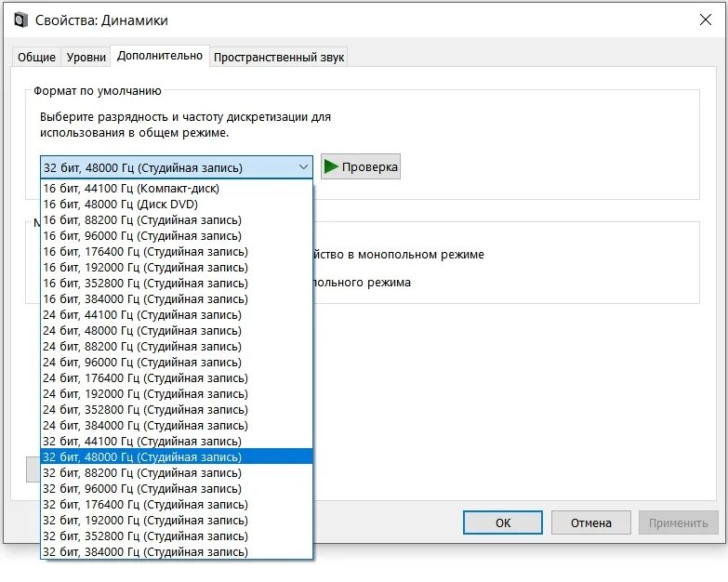
Task: Choose 24 бит, 192000 Гц entry
Action: tap(177, 393)
